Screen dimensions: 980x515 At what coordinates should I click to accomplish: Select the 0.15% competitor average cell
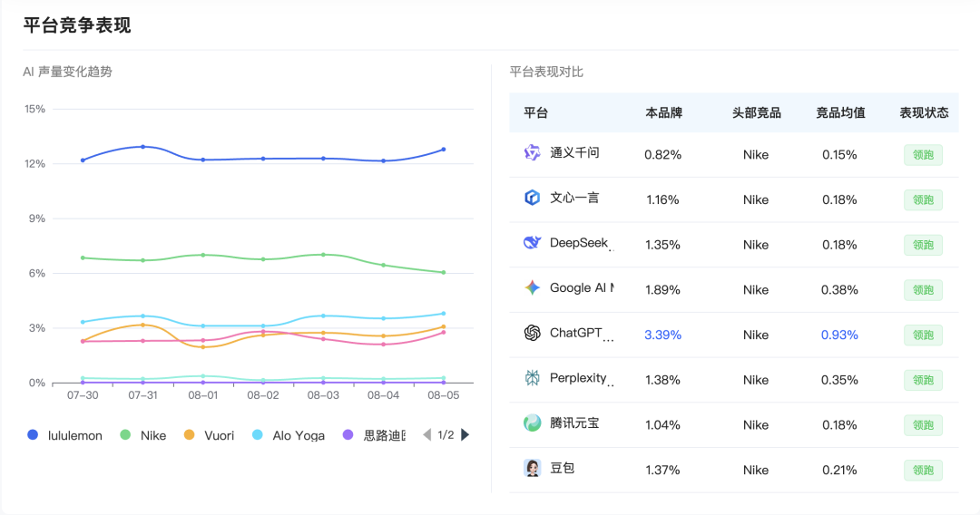(x=839, y=155)
